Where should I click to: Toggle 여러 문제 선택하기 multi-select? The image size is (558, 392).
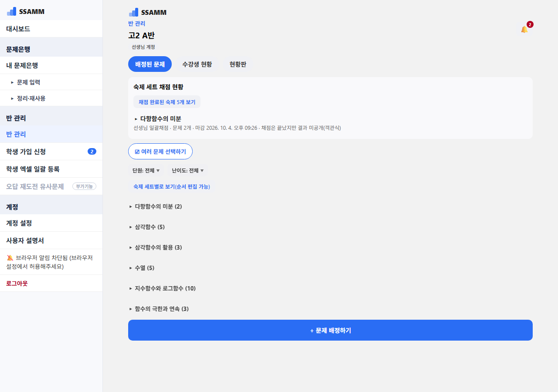[x=160, y=152]
